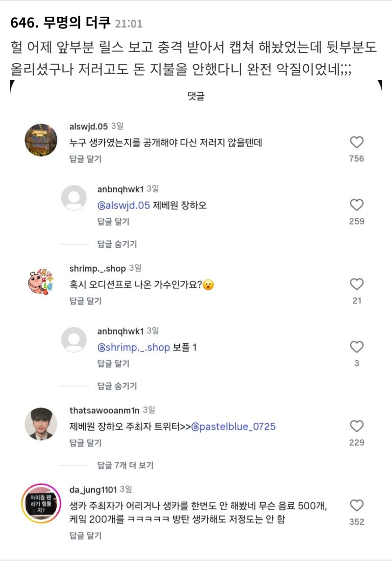Open username thatsawooanm1n
The image size is (392, 563).
[x=104, y=409]
